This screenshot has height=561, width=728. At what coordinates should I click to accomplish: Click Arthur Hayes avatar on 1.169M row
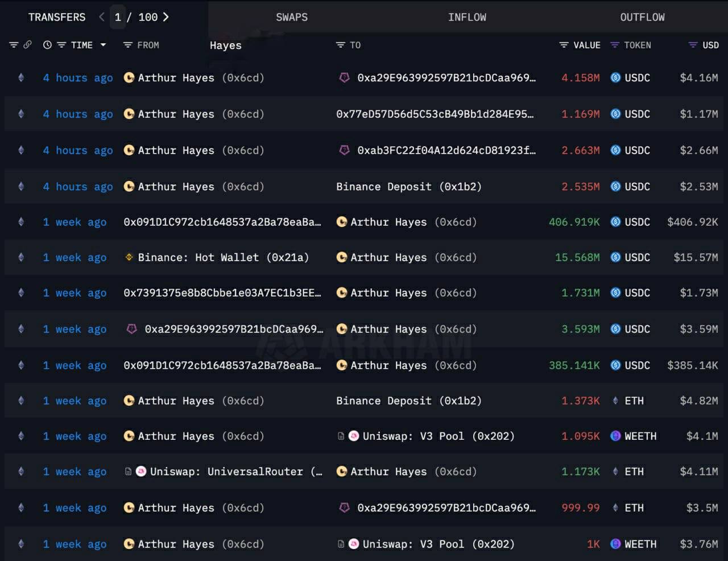coord(129,114)
